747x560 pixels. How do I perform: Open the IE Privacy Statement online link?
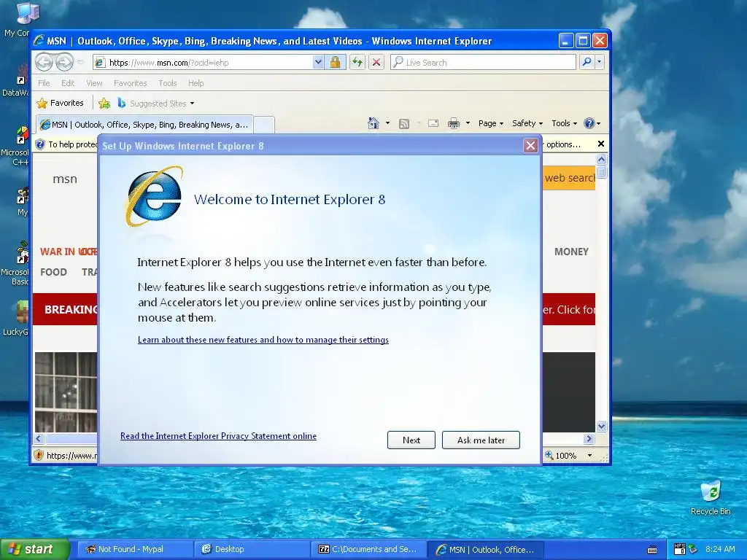pyautogui.click(x=218, y=436)
